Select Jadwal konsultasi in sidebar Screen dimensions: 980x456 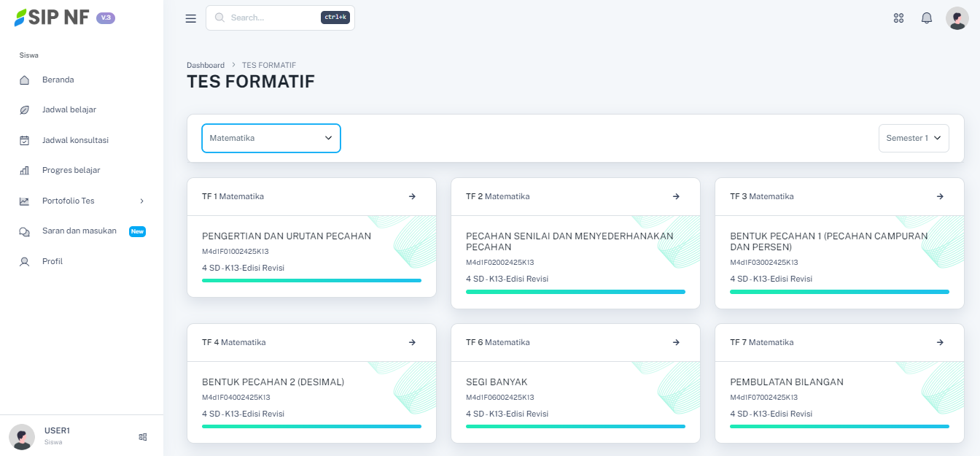click(75, 140)
